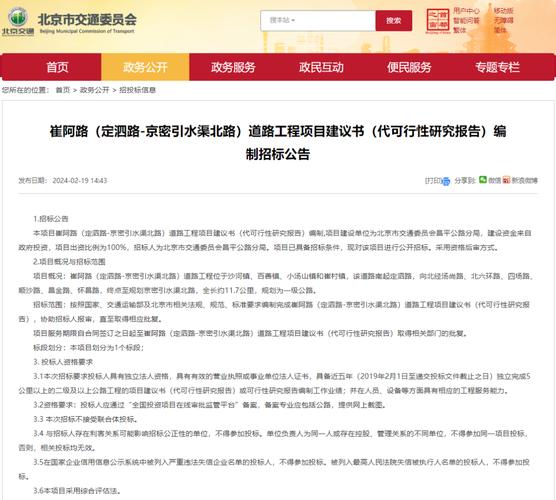Click the article title 崔阿路 heading

tap(278, 143)
